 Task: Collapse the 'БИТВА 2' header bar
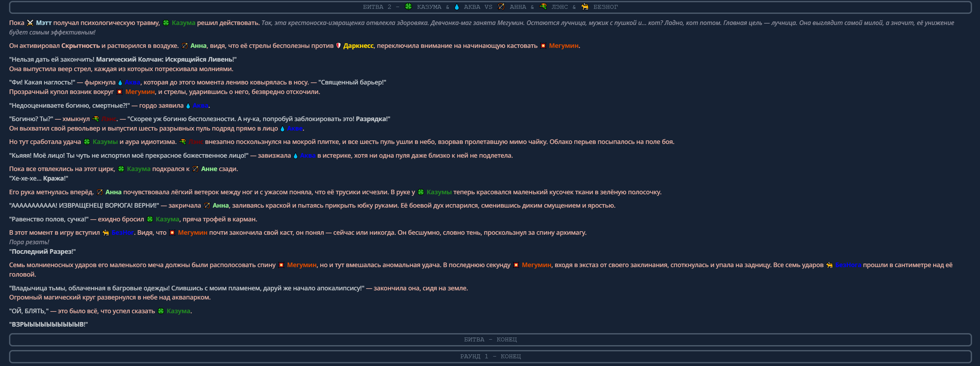[490, 7]
